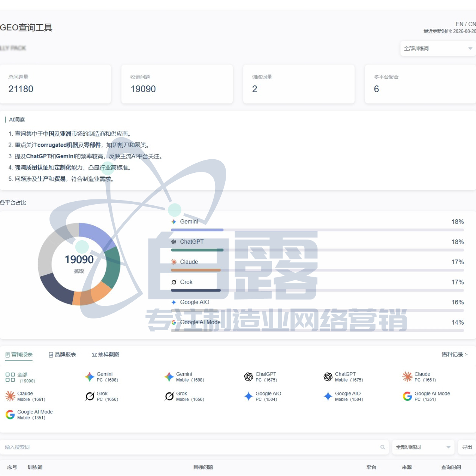Viewport: 476px width, 476px height.
Task: Click the 总问题量 value 21180
Action: [21, 89]
